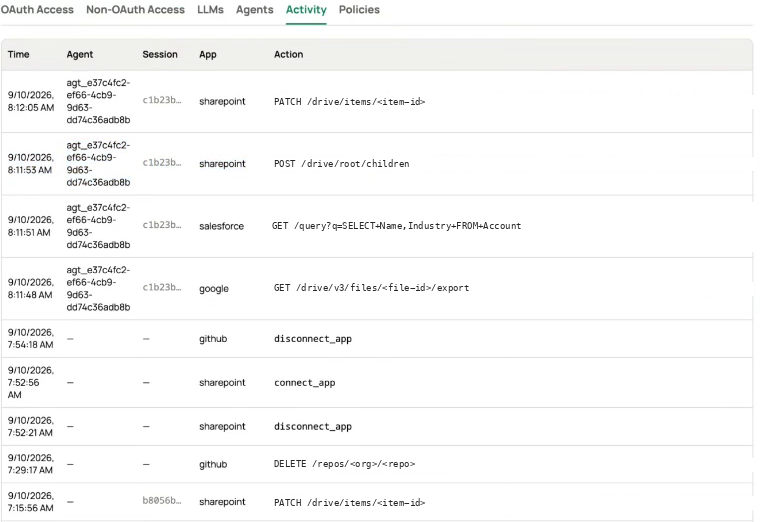Click the salesforce app cell

(x=221, y=226)
